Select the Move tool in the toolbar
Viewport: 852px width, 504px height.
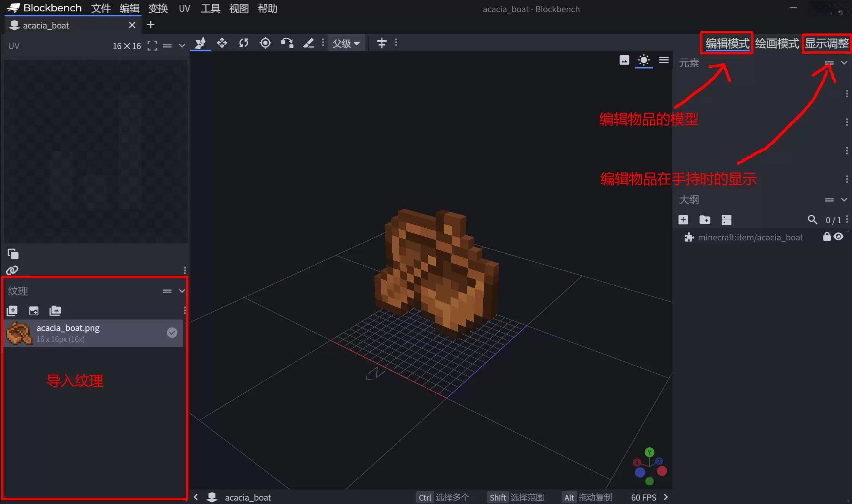[x=200, y=43]
